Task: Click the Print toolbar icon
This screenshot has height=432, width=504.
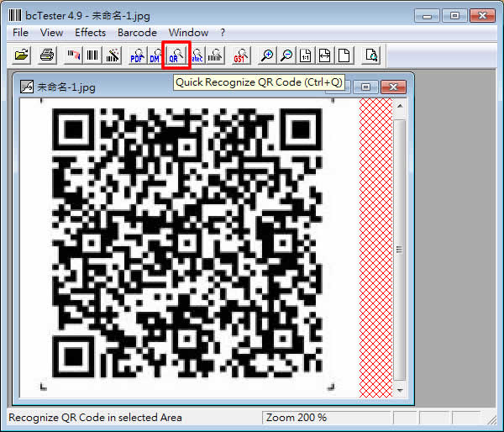Action: click(47, 55)
